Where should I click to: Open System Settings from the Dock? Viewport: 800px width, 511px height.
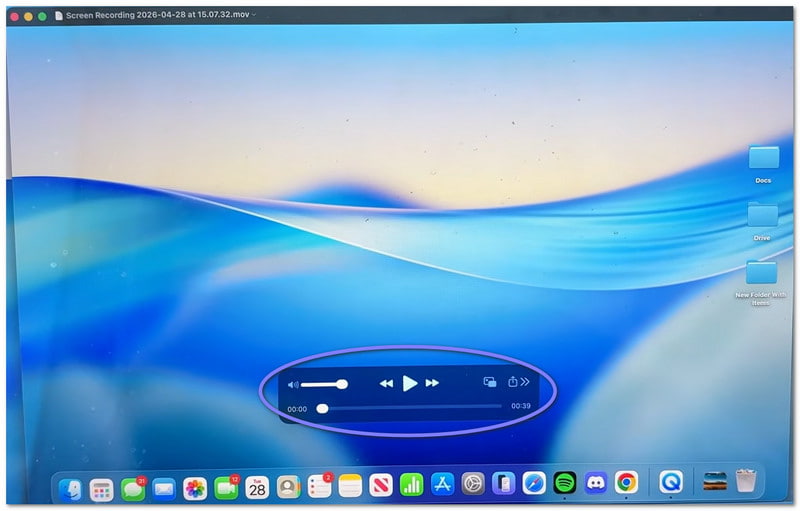473,483
